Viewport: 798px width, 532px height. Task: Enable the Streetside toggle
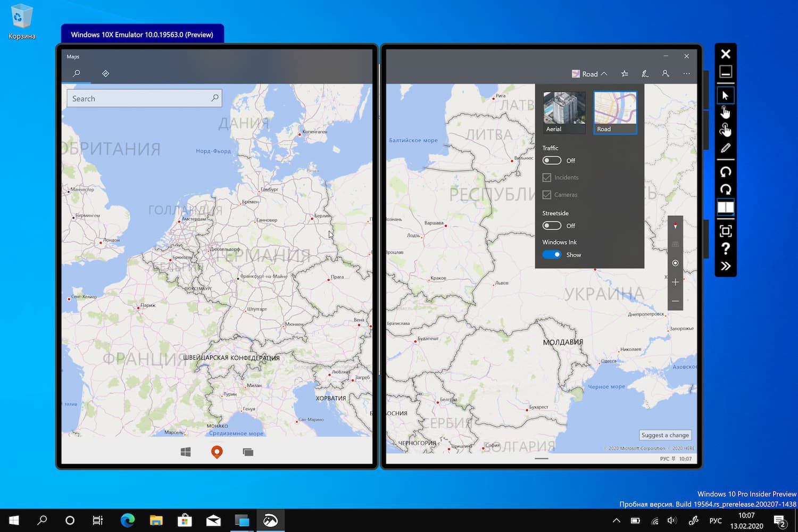click(552, 226)
